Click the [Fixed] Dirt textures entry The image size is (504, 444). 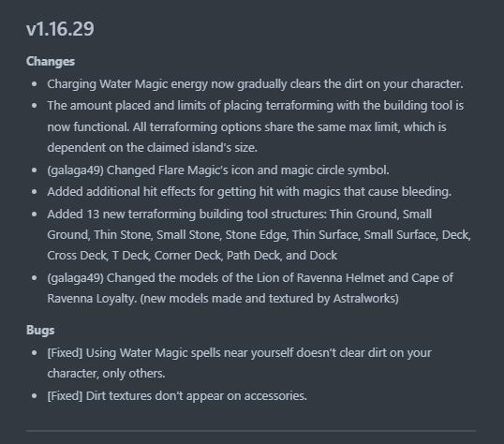click(177, 396)
